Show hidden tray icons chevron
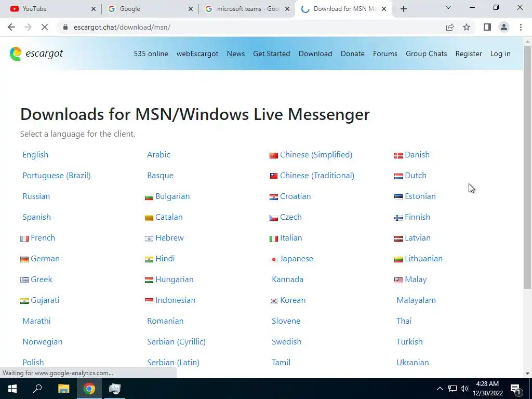 440,389
